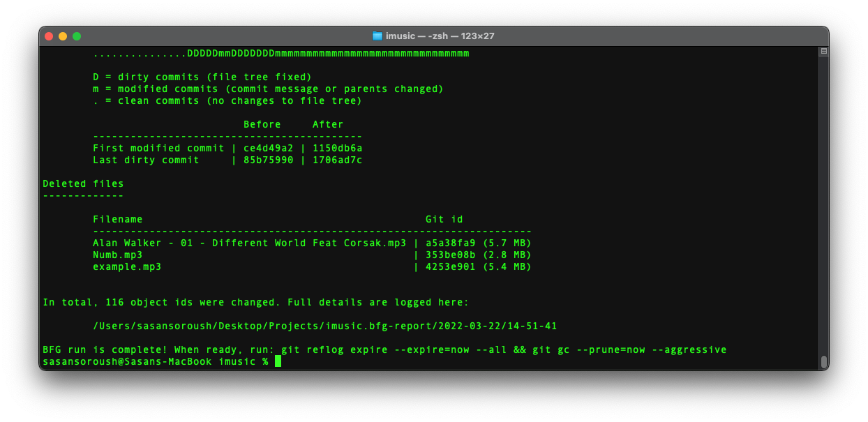Click the Before column header
This screenshot has width=868, height=422.
click(262, 124)
